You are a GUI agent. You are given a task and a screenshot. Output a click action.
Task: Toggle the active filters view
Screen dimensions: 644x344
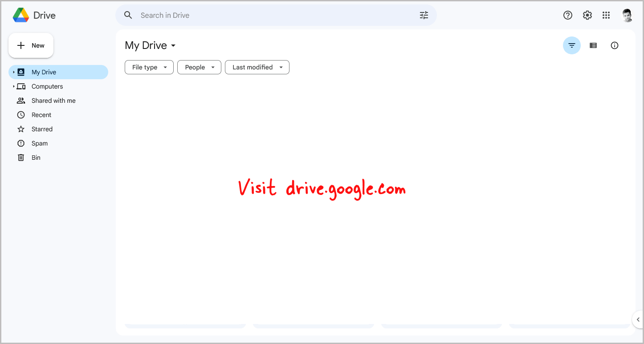[x=571, y=45]
